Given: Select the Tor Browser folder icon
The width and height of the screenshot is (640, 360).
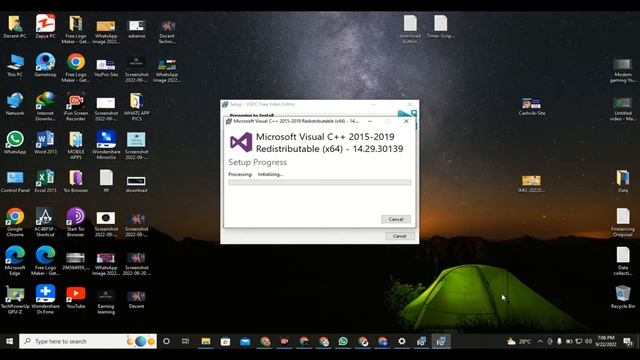Looking at the screenshot, I should pyautogui.click(x=76, y=182).
